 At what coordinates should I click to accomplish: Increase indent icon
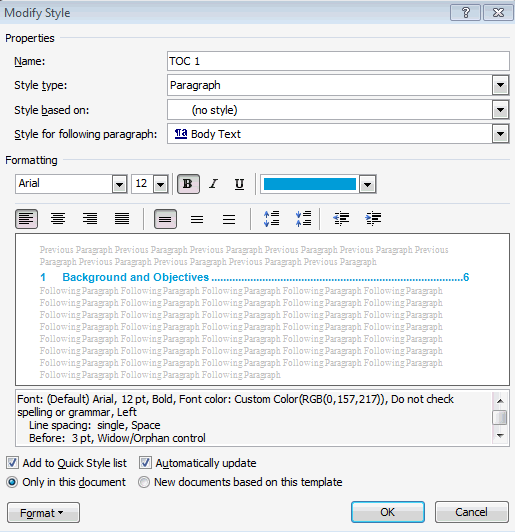coord(373,219)
